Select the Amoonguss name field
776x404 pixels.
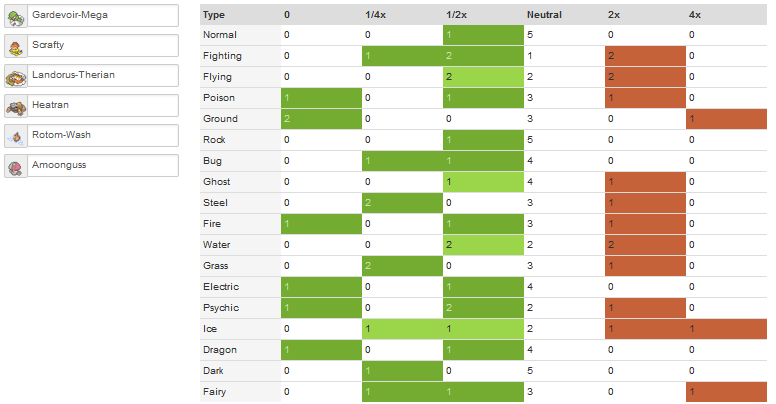102,165
